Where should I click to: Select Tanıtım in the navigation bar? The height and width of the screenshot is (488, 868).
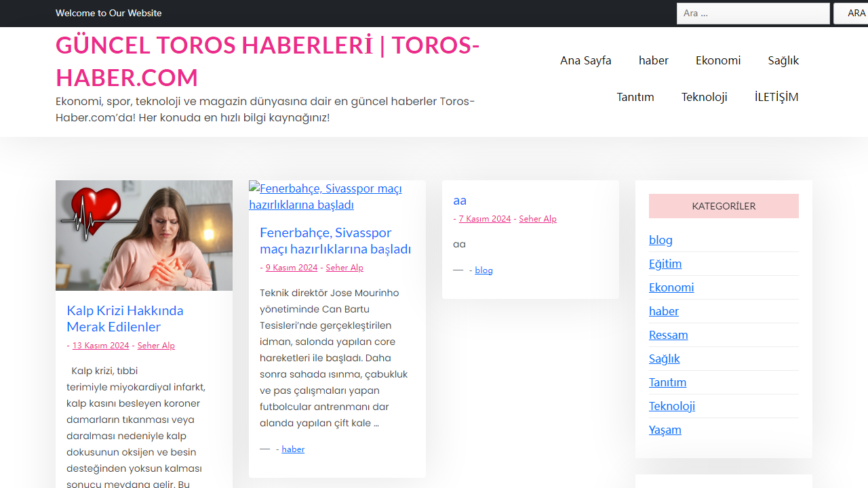pyautogui.click(x=635, y=97)
